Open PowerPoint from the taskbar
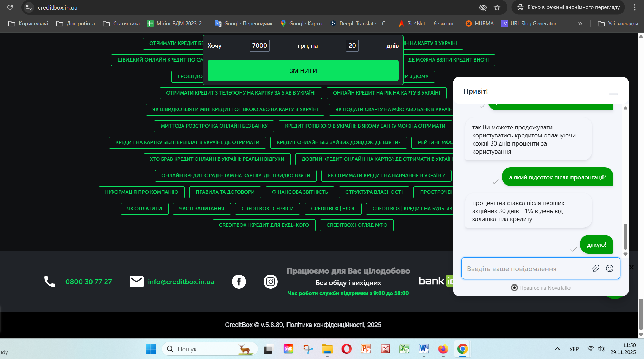 point(366,349)
